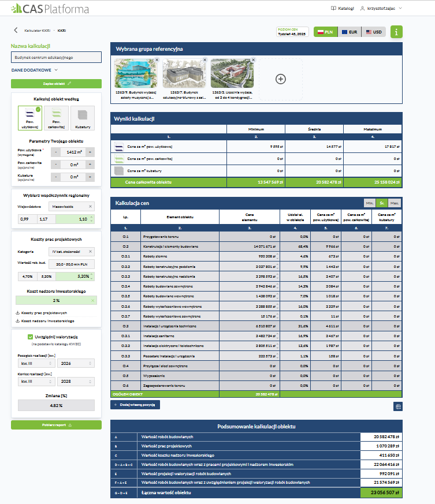Screen dimensions: 435x504
Task: Click the table grid icon below price table
Action: pos(397,406)
